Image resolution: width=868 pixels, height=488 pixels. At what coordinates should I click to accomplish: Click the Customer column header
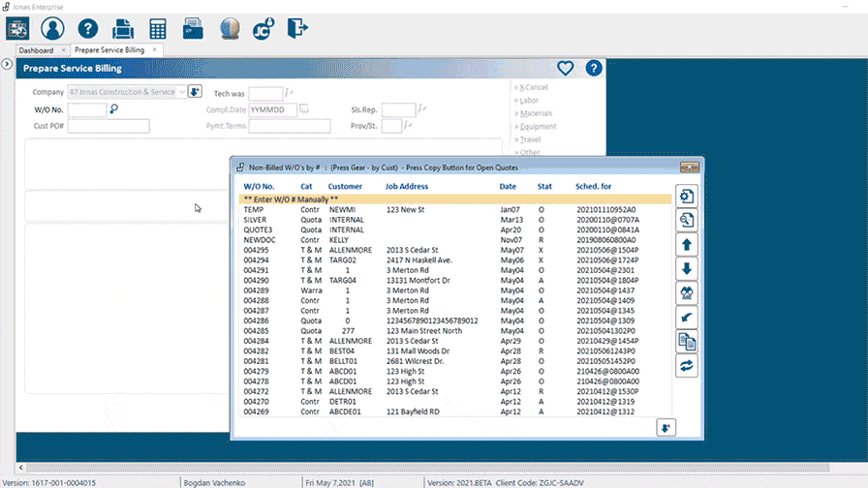tap(345, 187)
